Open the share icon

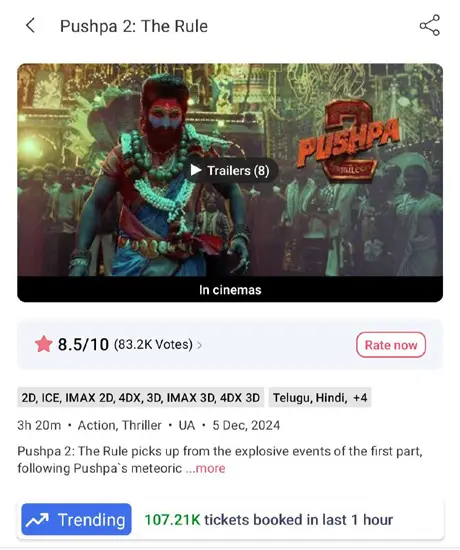430,25
